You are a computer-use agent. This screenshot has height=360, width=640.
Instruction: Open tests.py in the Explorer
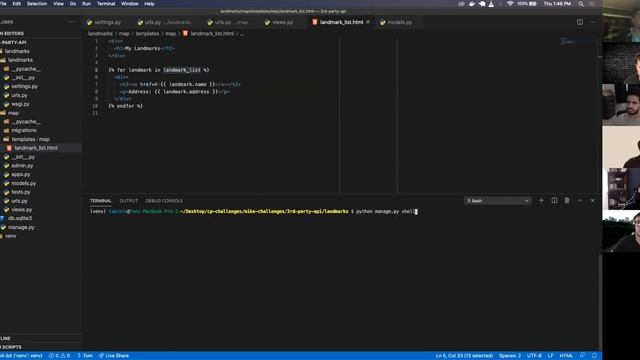21,192
